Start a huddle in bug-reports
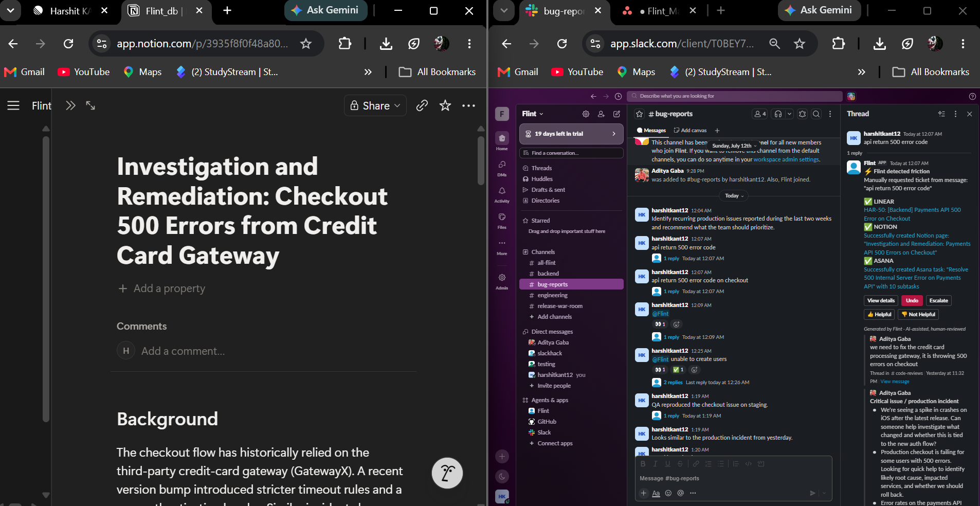Screen dimensions: 980x506 (778, 114)
